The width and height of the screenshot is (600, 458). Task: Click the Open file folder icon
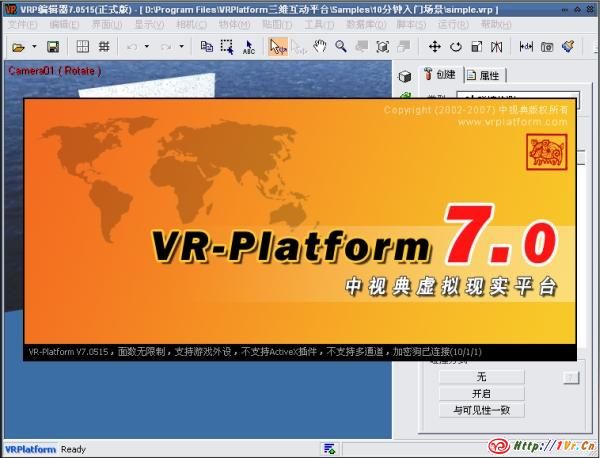18,46
